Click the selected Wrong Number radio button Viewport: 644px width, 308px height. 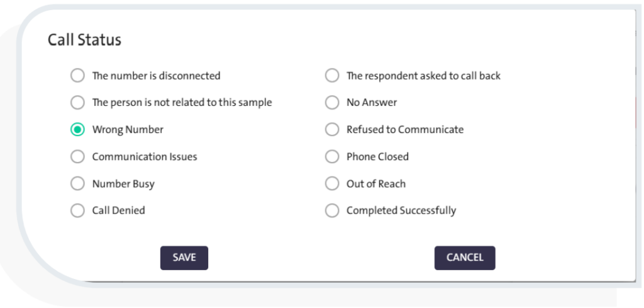tap(77, 130)
